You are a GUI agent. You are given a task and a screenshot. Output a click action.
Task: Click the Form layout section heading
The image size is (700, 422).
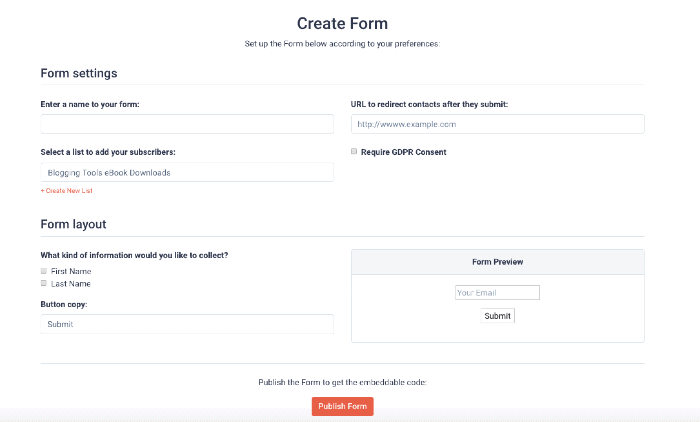pos(73,224)
